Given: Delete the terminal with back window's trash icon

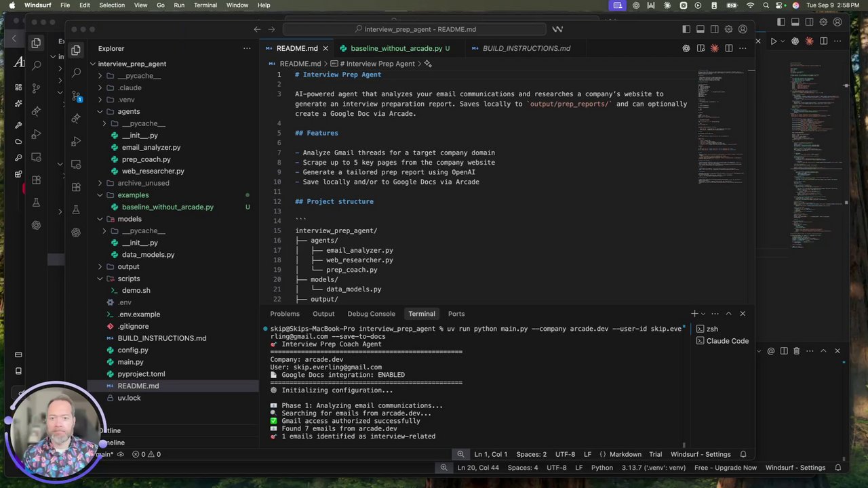Looking at the screenshot, I should pyautogui.click(x=796, y=351).
